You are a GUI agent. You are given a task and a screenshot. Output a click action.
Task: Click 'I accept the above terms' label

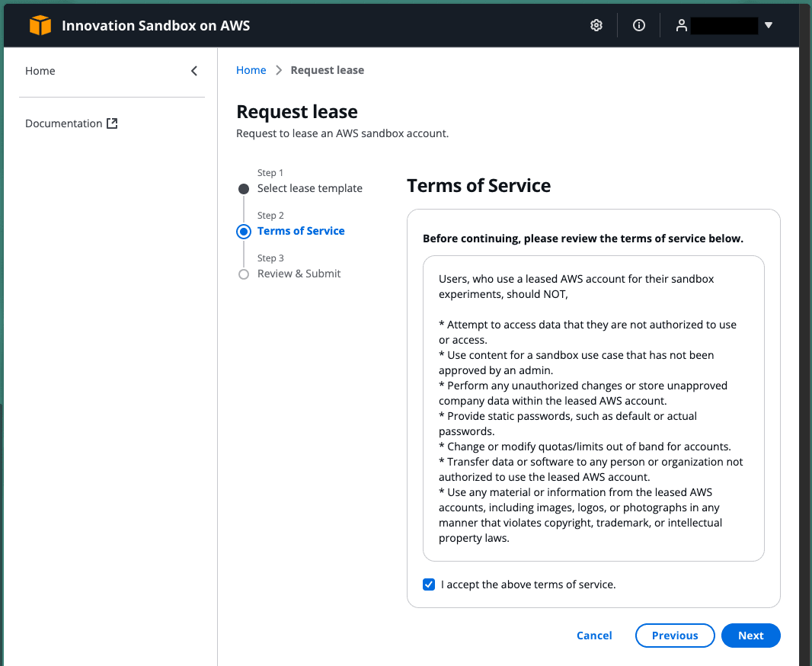(x=528, y=584)
